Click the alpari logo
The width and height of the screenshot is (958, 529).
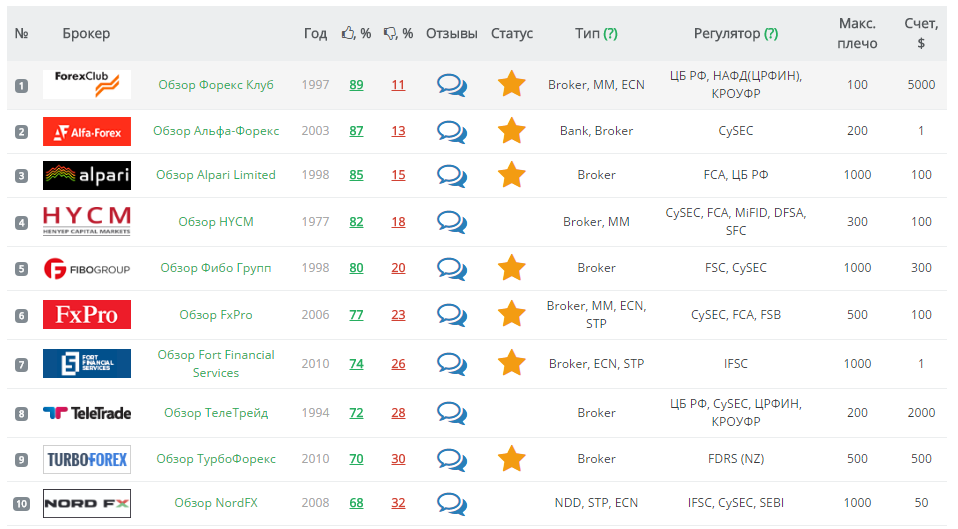pos(87,175)
